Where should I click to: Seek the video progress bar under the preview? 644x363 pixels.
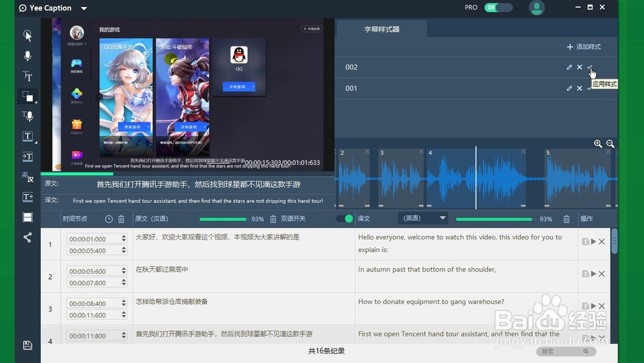point(187,174)
